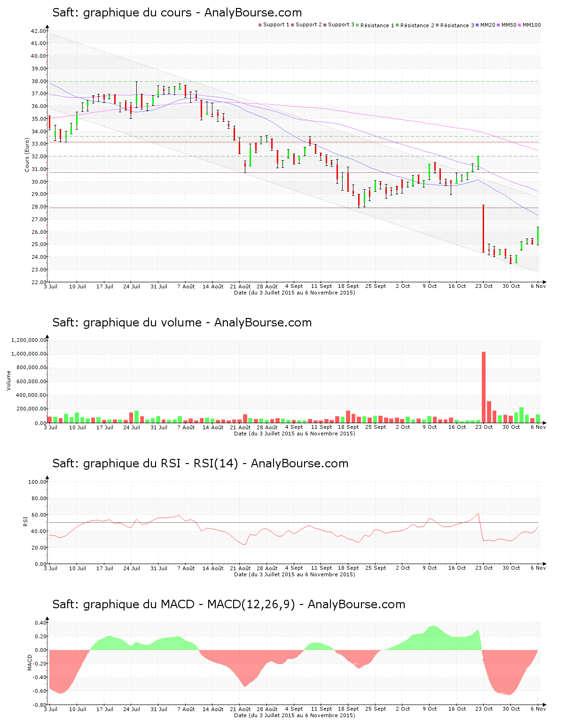Click the RSI line peak near 23 Oct

click(478, 514)
